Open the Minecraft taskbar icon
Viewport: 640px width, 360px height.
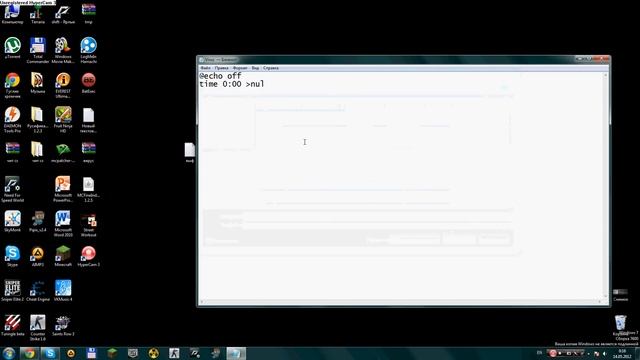(x=112, y=353)
